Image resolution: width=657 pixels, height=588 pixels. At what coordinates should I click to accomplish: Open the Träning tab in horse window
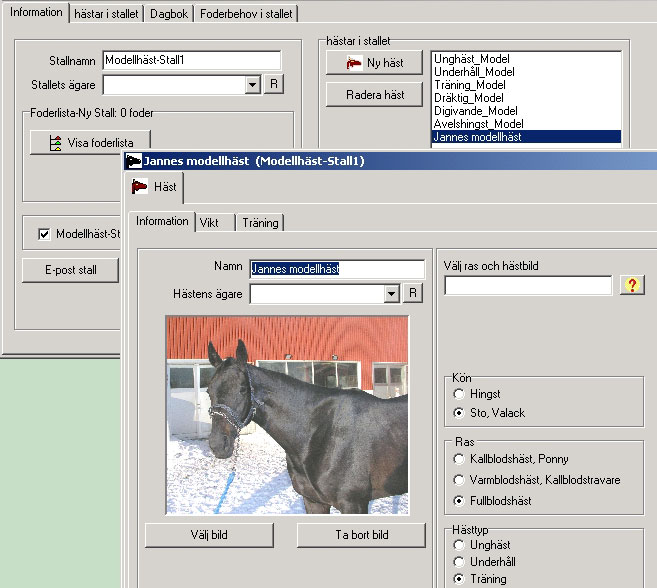point(260,222)
